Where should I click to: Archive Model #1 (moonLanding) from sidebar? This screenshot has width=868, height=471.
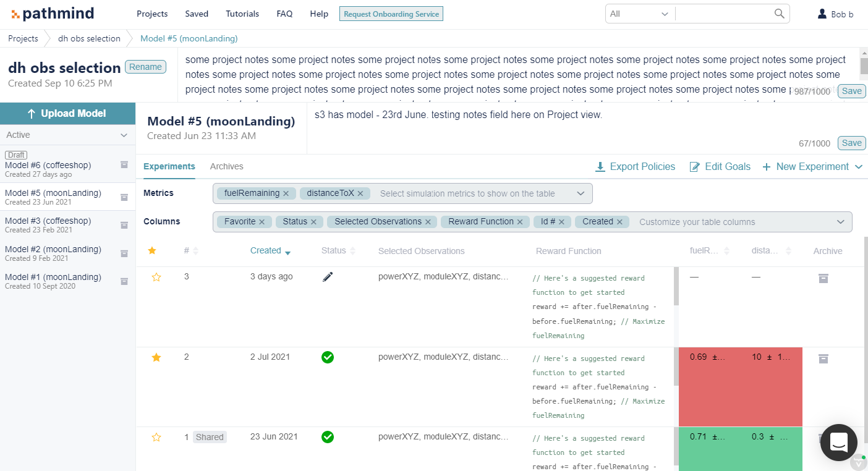tap(124, 281)
